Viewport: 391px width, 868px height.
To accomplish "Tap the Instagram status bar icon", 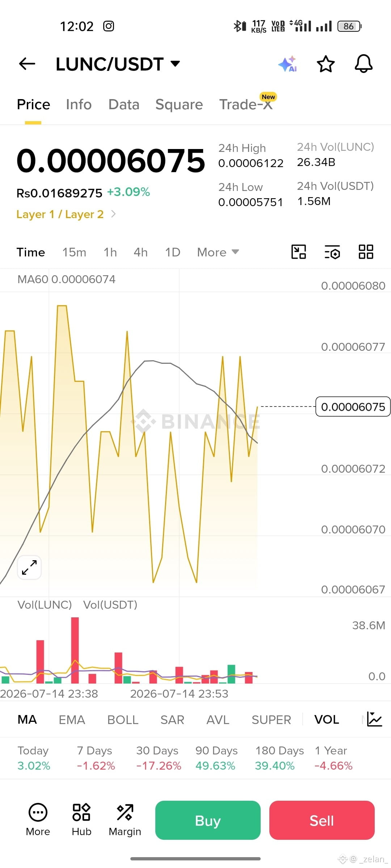I will click(109, 26).
